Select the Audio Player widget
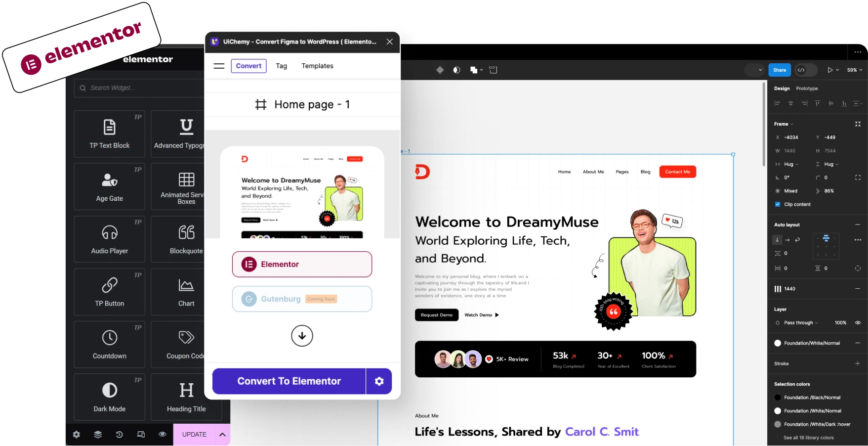 click(x=109, y=239)
